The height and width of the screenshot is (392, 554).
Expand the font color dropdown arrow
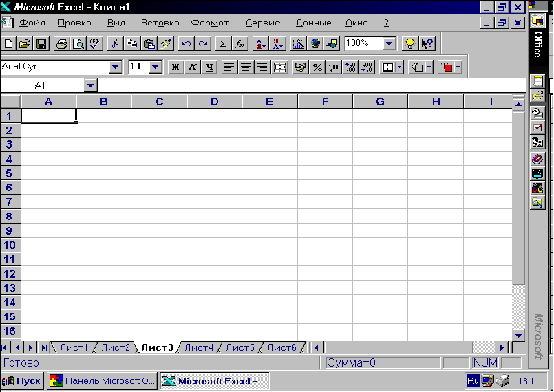[458, 67]
